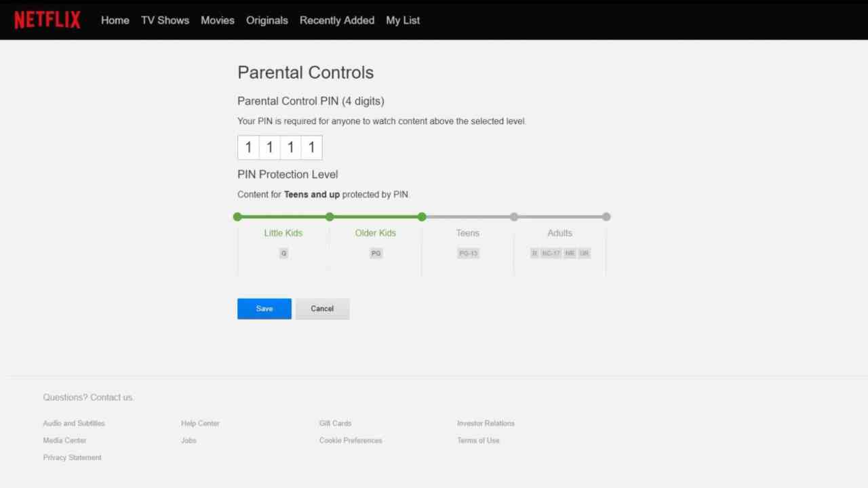Open the Help Center link
Screen dimensions: 868x488
(x=200, y=423)
